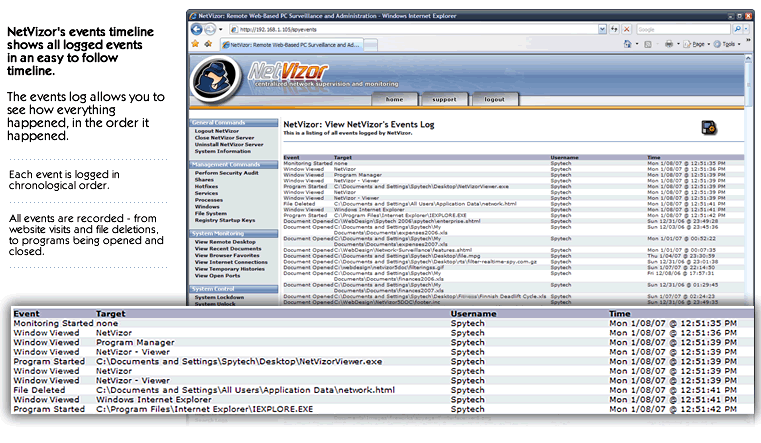Click the Forward navigation arrow
This screenshot has width=761, height=443.
[211, 29]
